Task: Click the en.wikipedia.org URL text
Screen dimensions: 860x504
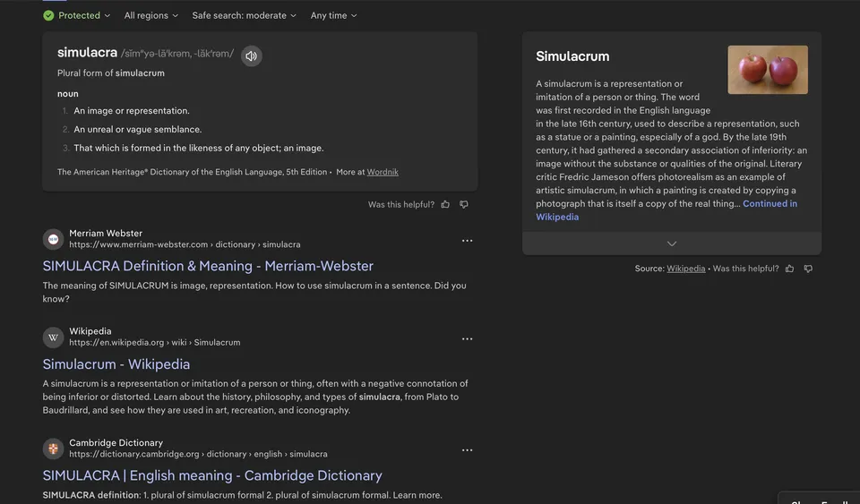Action: (x=155, y=342)
